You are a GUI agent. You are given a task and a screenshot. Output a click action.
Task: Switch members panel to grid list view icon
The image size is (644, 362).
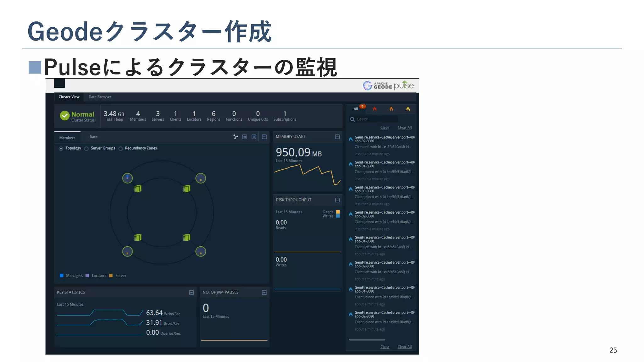(x=254, y=137)
